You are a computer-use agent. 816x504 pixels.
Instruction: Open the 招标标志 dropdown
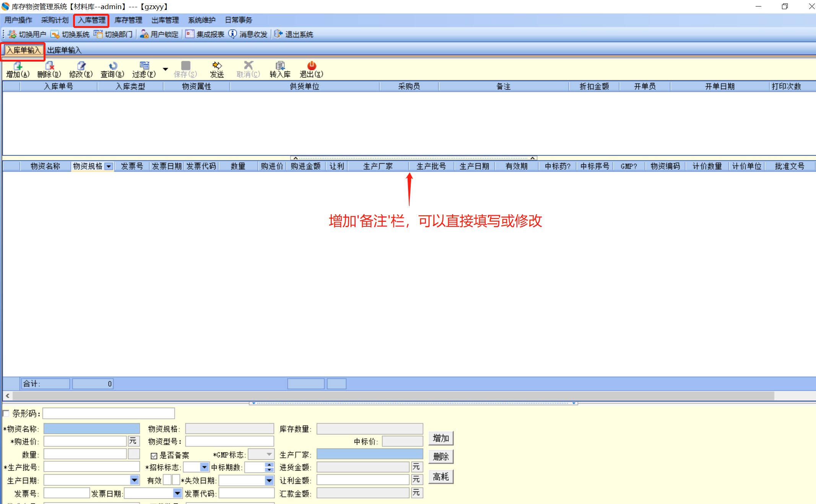(x=204, y=467)
